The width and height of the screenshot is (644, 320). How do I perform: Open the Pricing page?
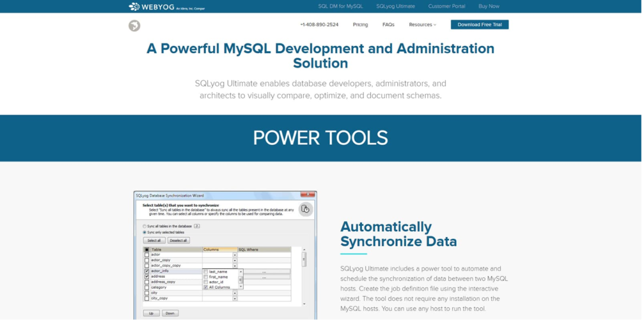click(x=360, y=24)
